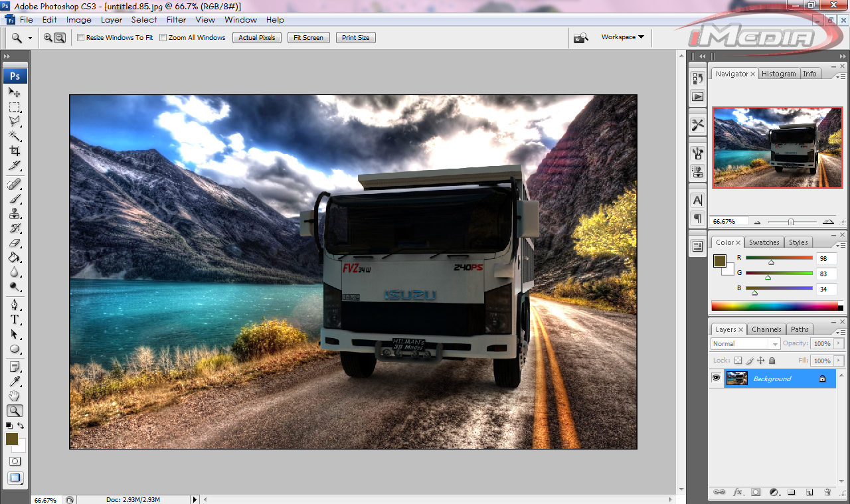Screen dimensions: 850x504
Task: Click the Go to Bridge icon
Action: [x=581, y=38]
